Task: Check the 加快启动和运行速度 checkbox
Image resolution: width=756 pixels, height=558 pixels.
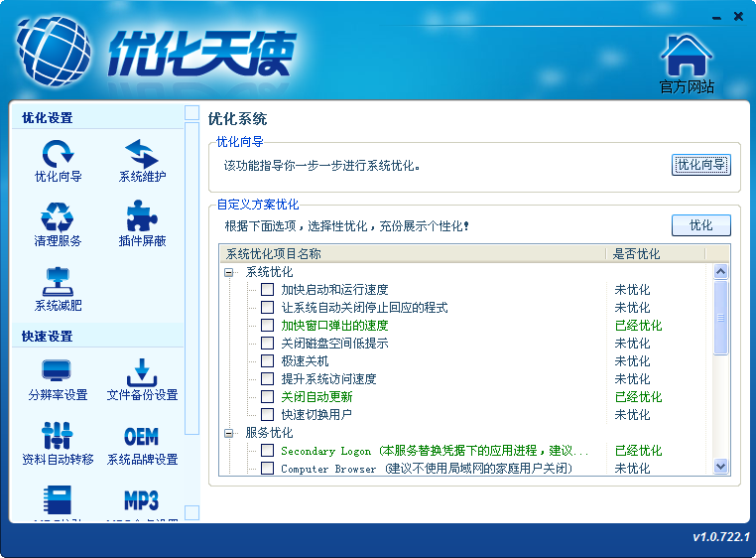Action: tap(267, 290)
